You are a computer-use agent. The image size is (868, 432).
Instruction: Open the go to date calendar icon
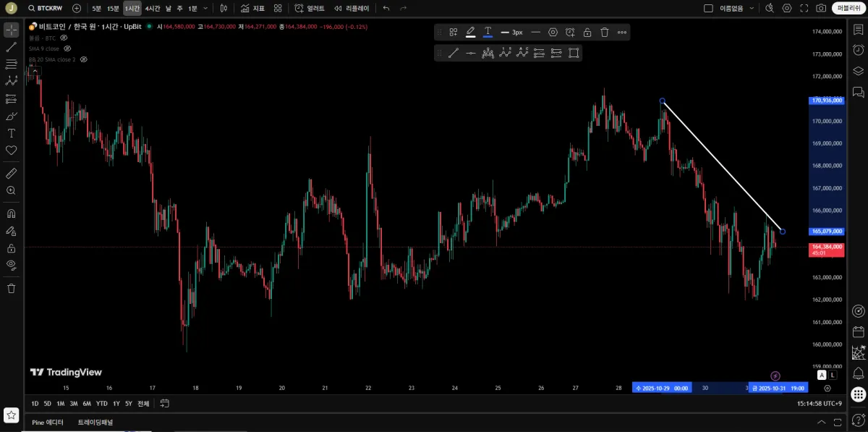coord(165,404)
